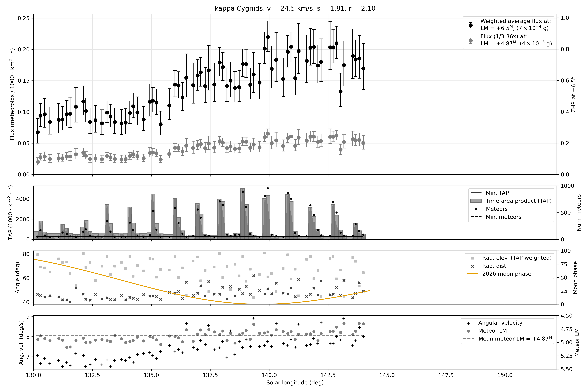The image size is (588, 392).
Task: Click the black flux marker in top legend
Action: tap(471, 25)
